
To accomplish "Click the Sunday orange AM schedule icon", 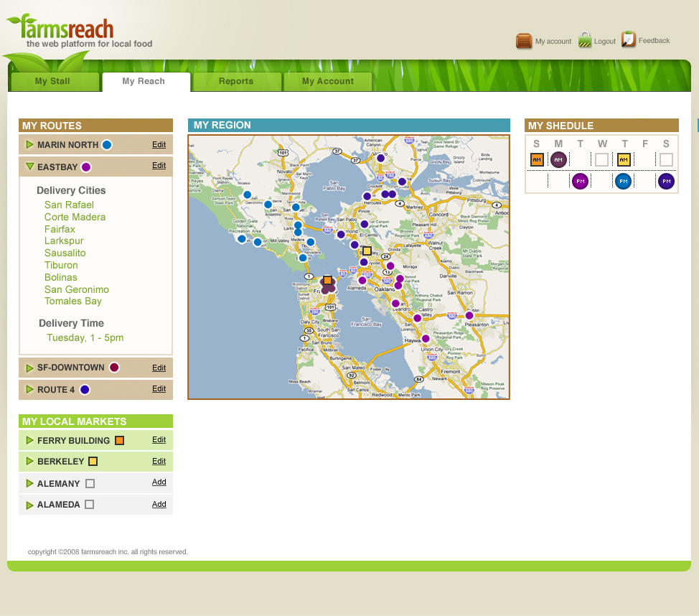I will pos(537,159).
